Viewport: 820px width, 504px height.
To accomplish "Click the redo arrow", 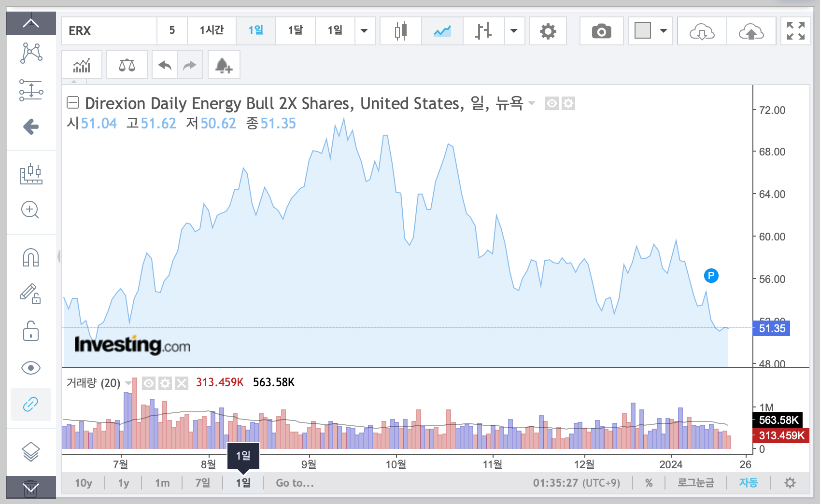I will (x=190, y=65).
